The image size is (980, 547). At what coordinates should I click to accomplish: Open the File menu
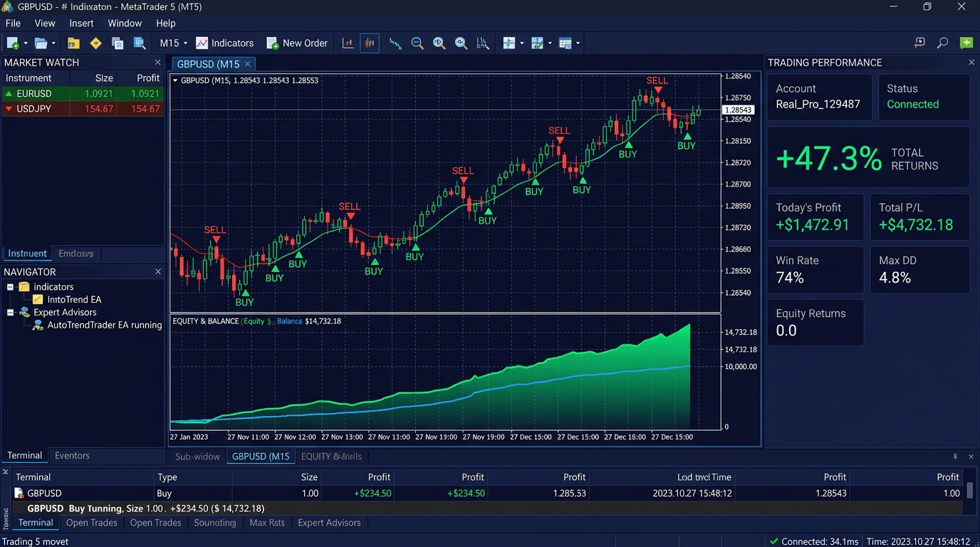coord(13,24)
